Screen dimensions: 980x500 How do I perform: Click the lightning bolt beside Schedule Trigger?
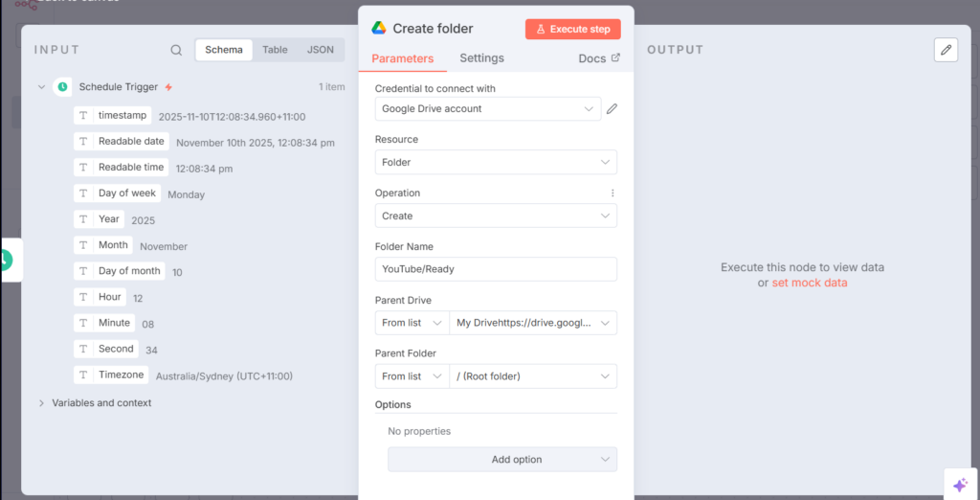[168, 87]
